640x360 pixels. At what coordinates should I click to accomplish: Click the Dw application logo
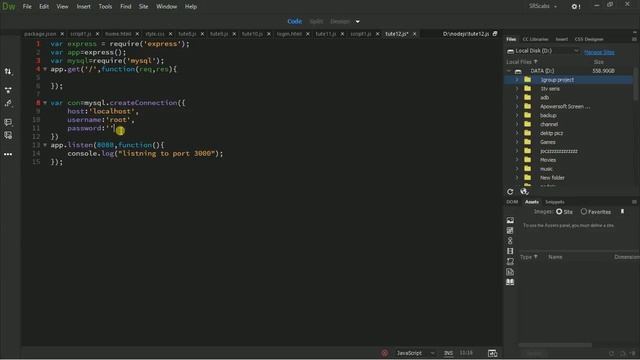[x=9, y=7]
